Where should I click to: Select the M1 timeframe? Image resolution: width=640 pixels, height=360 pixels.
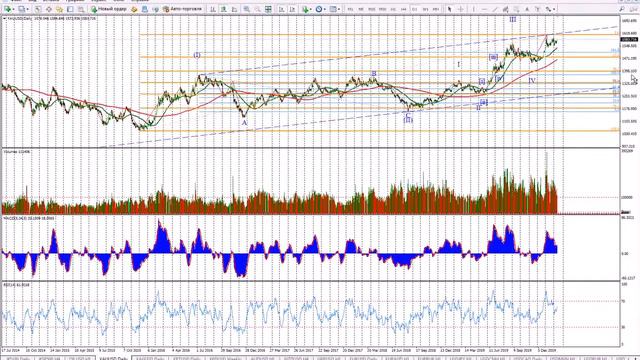click(350, 9)
